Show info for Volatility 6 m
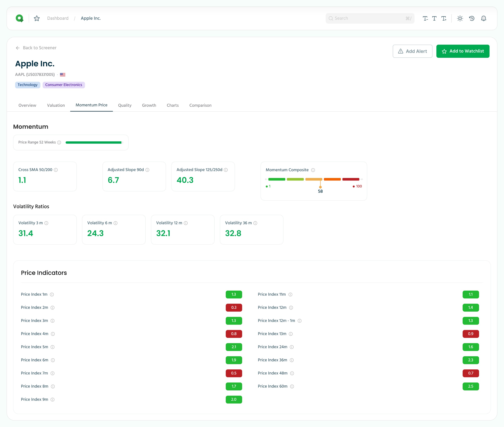504x427 pixels. (x=115, y=223)
